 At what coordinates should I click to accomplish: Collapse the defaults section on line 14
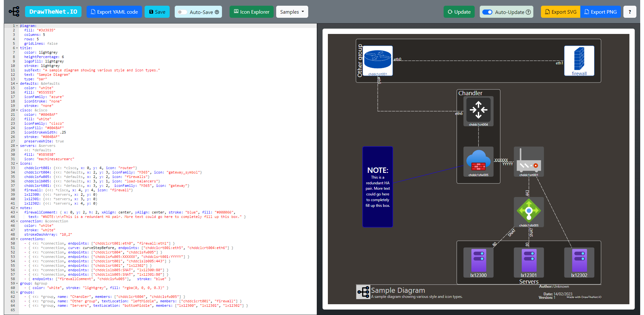pyautogui.click(x=17, y=83)
